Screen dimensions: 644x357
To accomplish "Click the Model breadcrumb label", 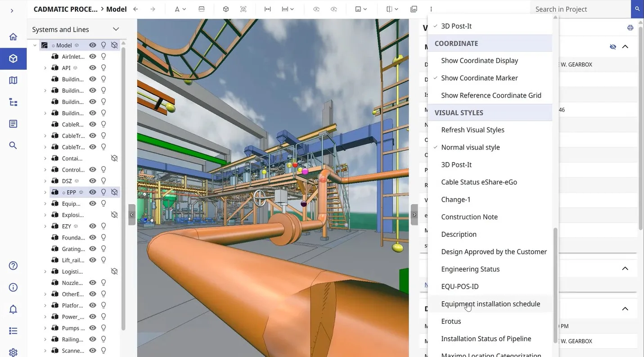I will click(116, 9).
